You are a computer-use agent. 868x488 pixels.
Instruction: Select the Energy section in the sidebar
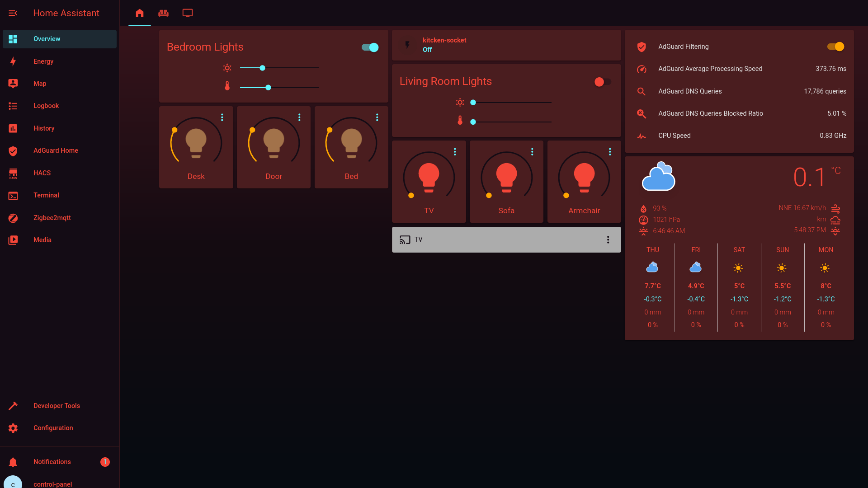tap(43, 61)
